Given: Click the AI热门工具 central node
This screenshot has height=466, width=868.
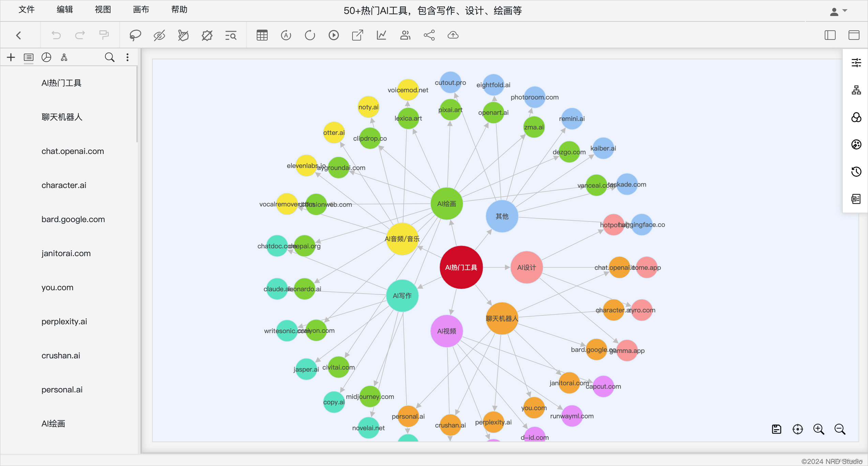Looking at the screenshot, I should pos(461,268).
